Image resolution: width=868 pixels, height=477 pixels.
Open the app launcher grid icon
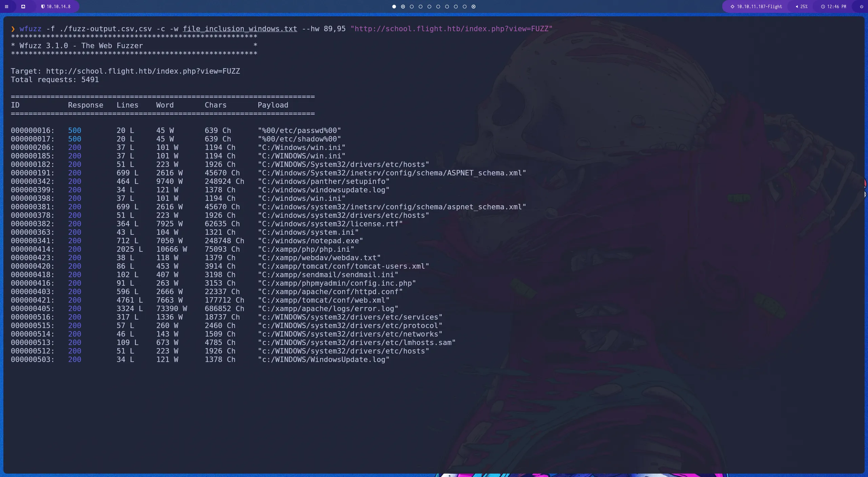click(6, 6)
